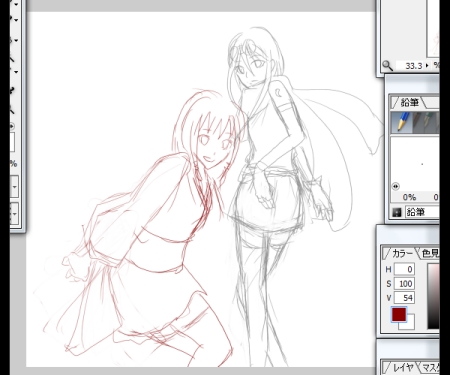Open the arrow next to 33.3 zoom value
This screenshot has height=375, width=450.
[427, 66]
